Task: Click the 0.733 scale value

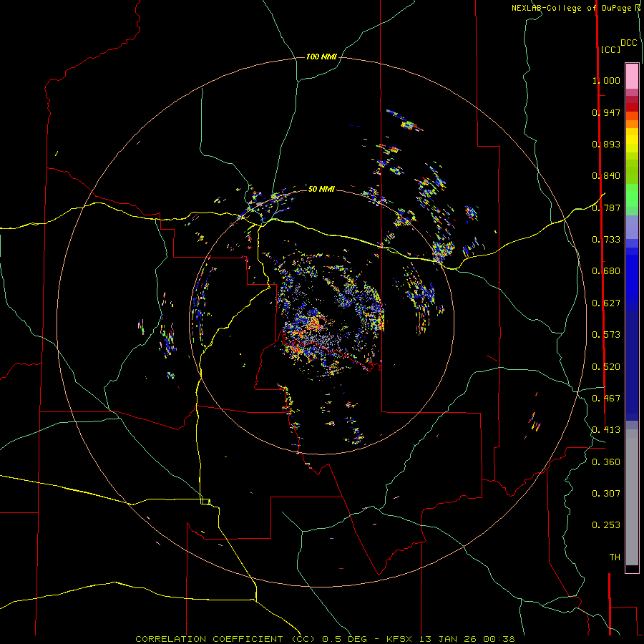Action: 606,240
